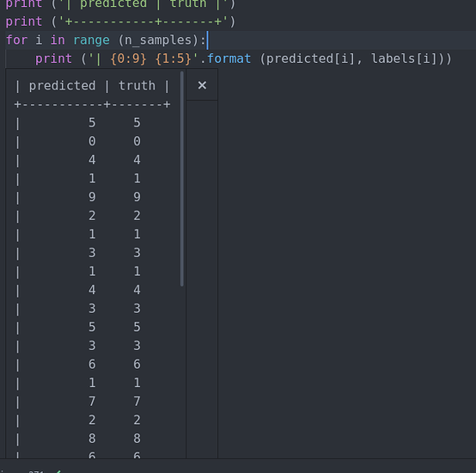Click the 'range' function name in the code

click(x=91, y=40)
